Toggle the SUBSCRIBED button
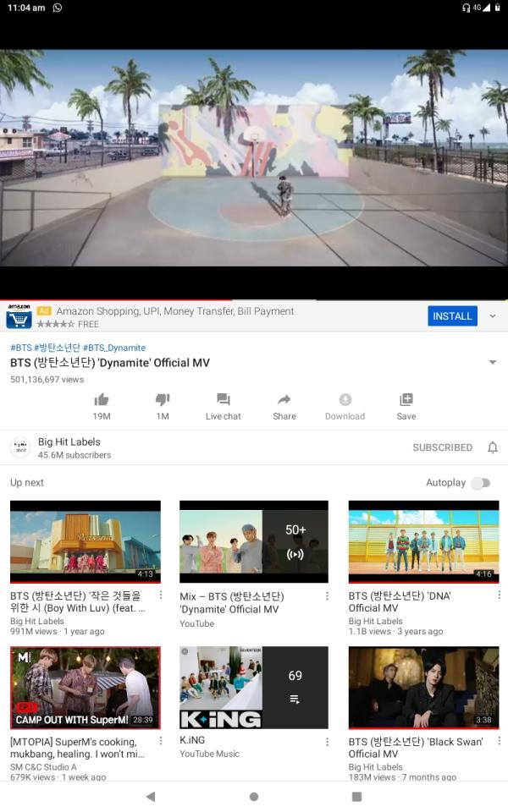The image size is (508, 812). (x=443, y=447)
